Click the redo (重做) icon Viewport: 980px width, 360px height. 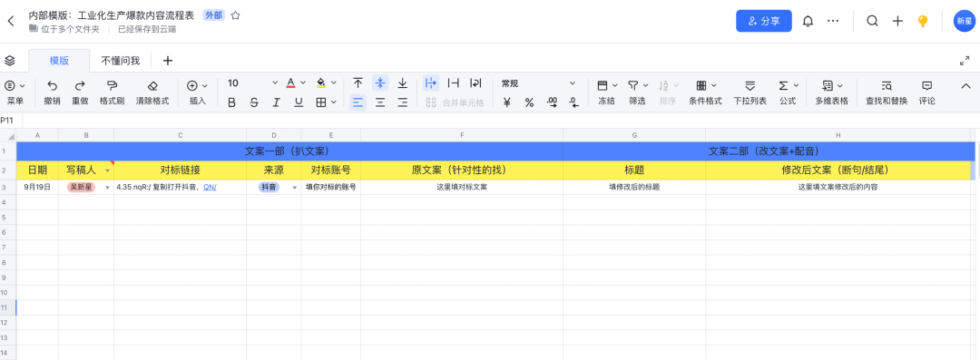(80, 85)
